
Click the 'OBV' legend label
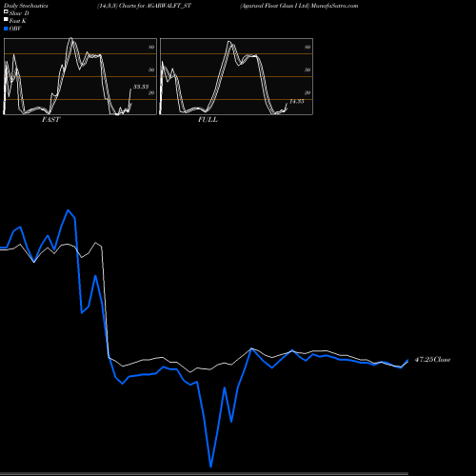[15, 29]
